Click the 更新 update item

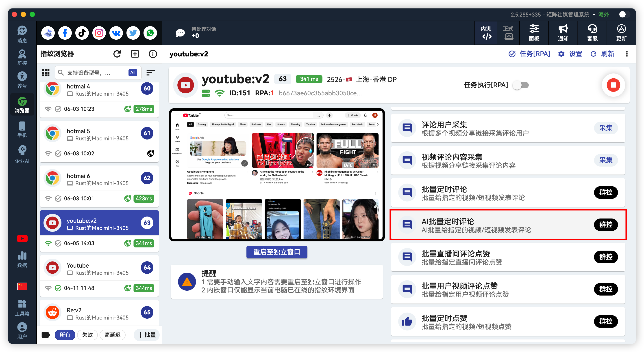pyautogui.click(x=621, y=33)
